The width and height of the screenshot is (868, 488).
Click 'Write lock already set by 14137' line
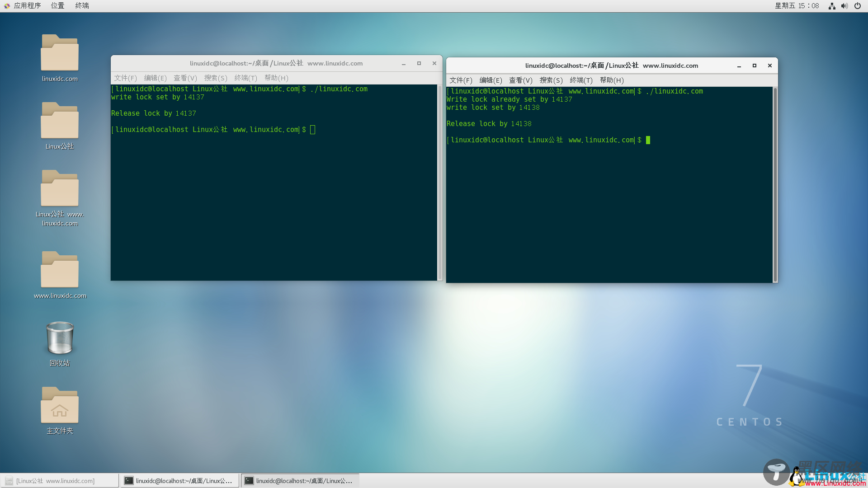pos(509,99)
